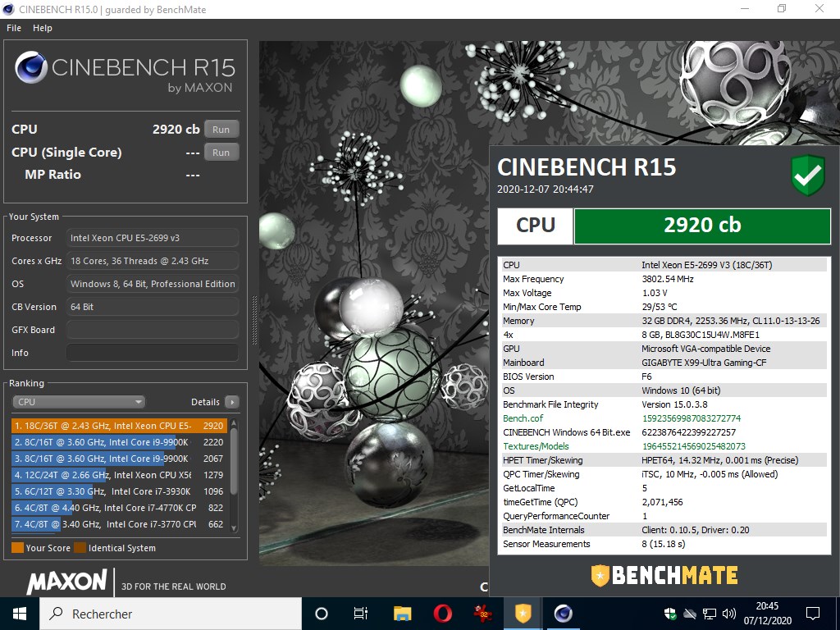This screenshot has height=630, width=840.
Task: Click the Cinebench logo sphere icon
Action: [x=31, y=67]
